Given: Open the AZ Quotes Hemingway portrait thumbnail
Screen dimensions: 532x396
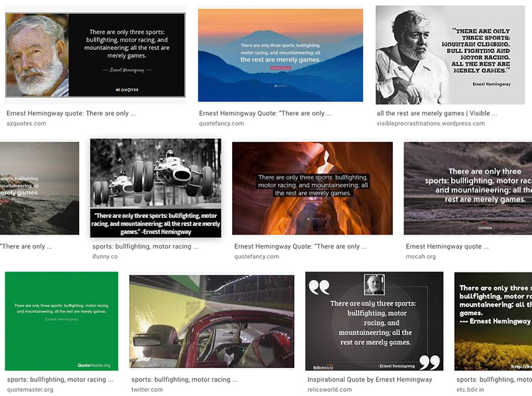Looking at the screenshot, I should click(x=95, y=54).
